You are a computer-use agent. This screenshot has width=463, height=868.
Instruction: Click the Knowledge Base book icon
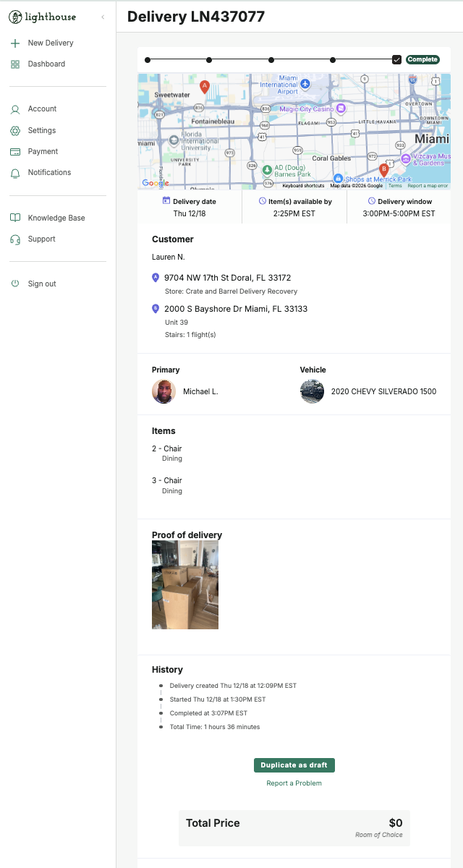tap(15, 218)
